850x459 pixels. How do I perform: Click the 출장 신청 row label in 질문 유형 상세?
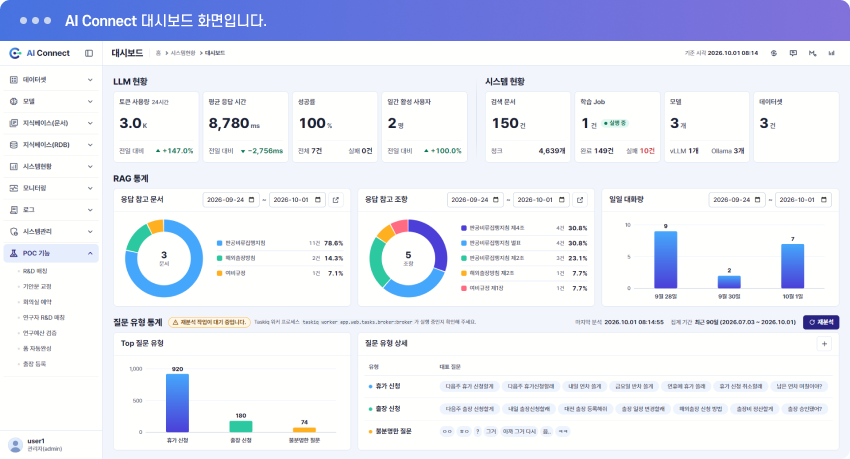[x=388, y=409]
